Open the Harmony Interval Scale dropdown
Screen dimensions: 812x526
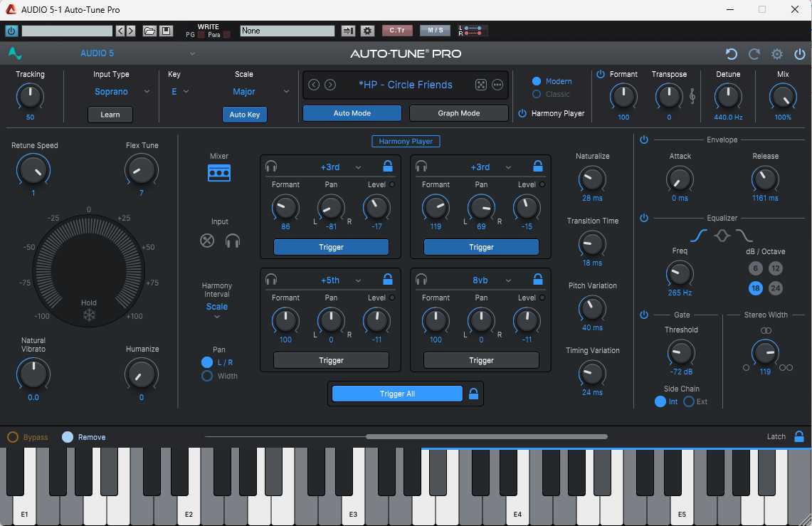click(x=217, y=311)
